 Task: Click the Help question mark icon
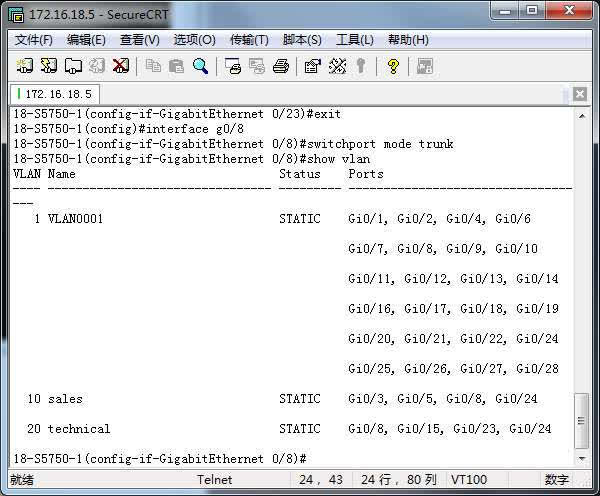pyautogui.click(x=393, y=66)
